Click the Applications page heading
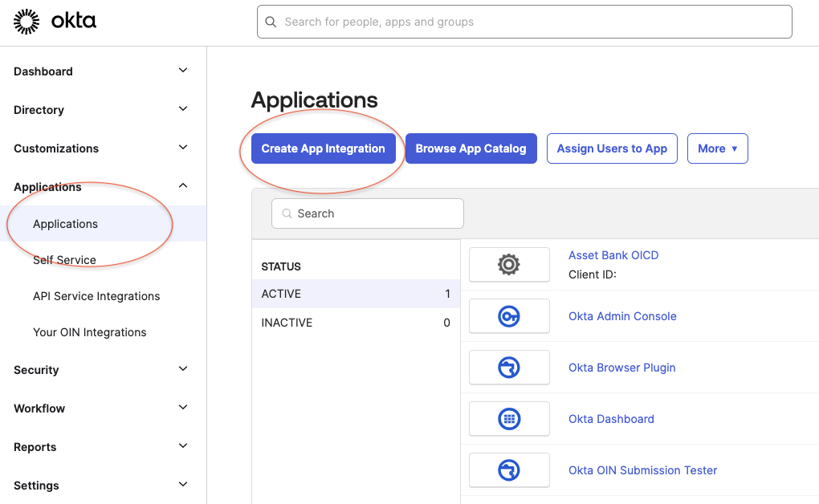 315,100
